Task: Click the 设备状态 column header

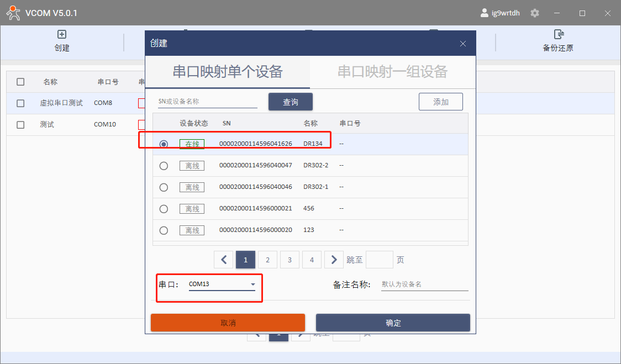Action: (194, 123)
